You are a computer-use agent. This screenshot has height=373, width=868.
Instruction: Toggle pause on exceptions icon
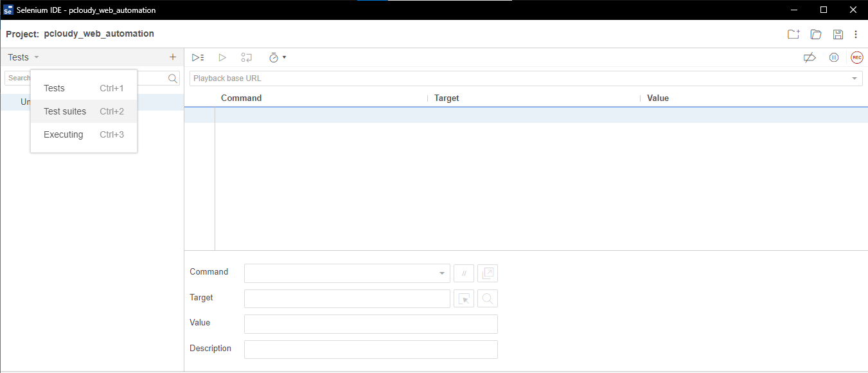pos(834,57)
